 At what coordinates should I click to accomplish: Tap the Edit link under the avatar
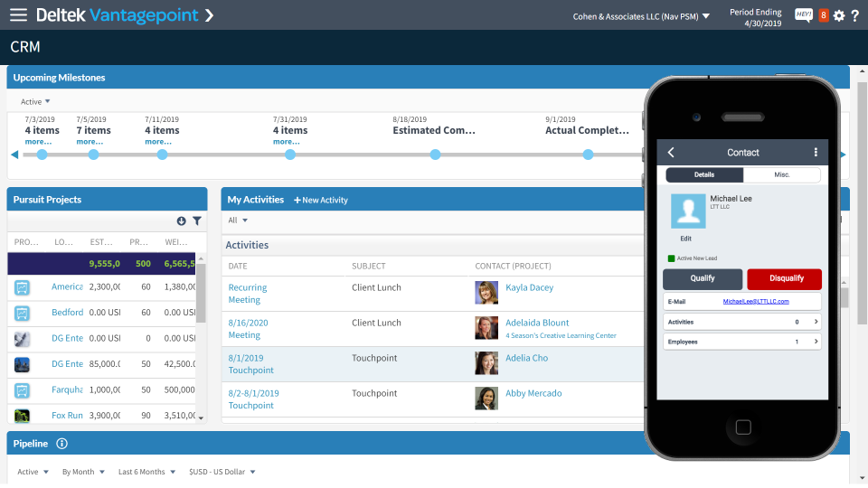686,239
